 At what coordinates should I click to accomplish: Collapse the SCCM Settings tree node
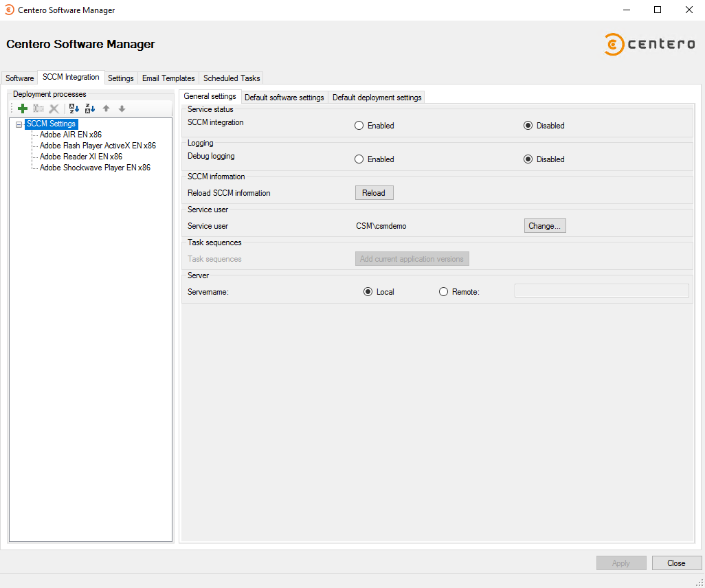19,124
